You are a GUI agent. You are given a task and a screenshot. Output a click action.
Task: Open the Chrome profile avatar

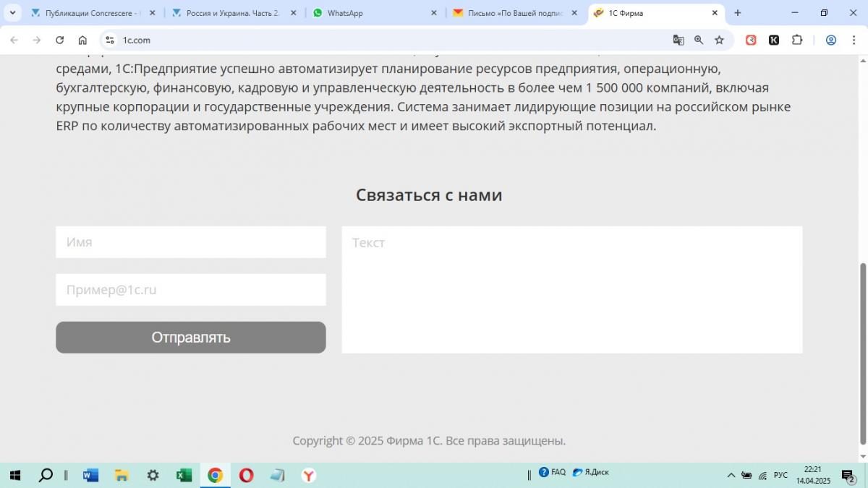pos(831,40)
